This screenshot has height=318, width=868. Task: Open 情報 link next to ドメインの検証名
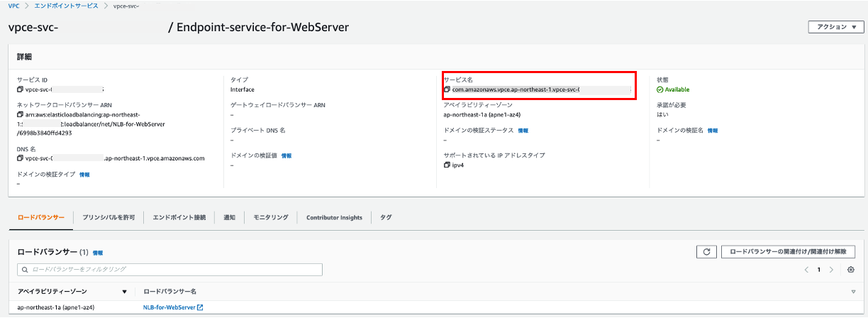(x=713, y=131)
